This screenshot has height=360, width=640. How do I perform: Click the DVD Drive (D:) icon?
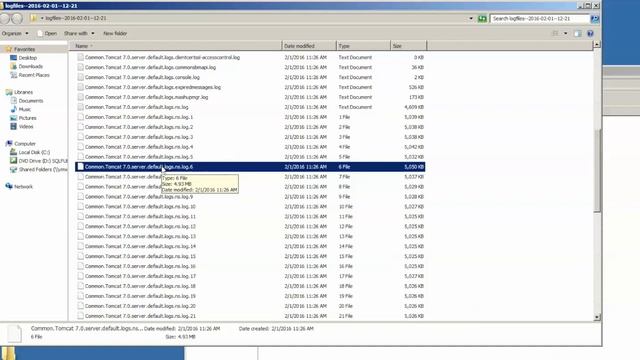(x=13, y=161)
